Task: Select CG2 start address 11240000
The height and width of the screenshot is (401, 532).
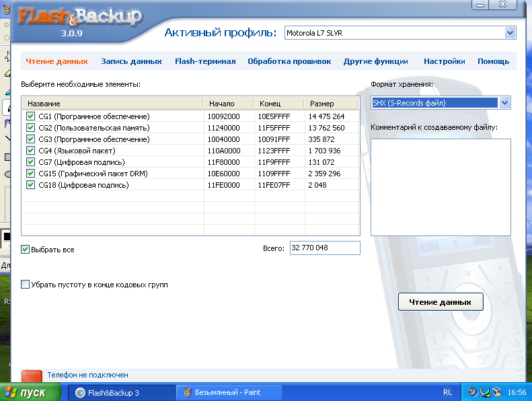Action: coord(223,128)
